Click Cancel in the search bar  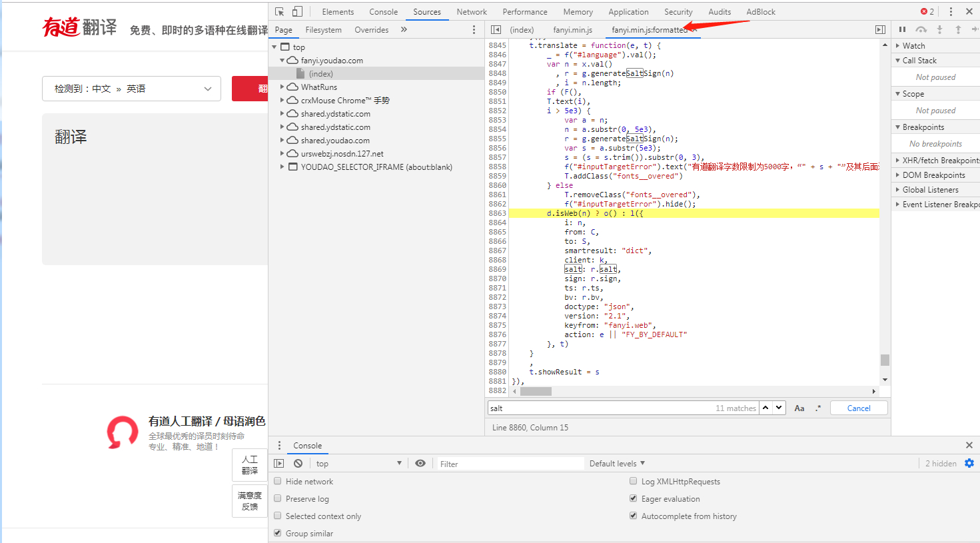859,408
